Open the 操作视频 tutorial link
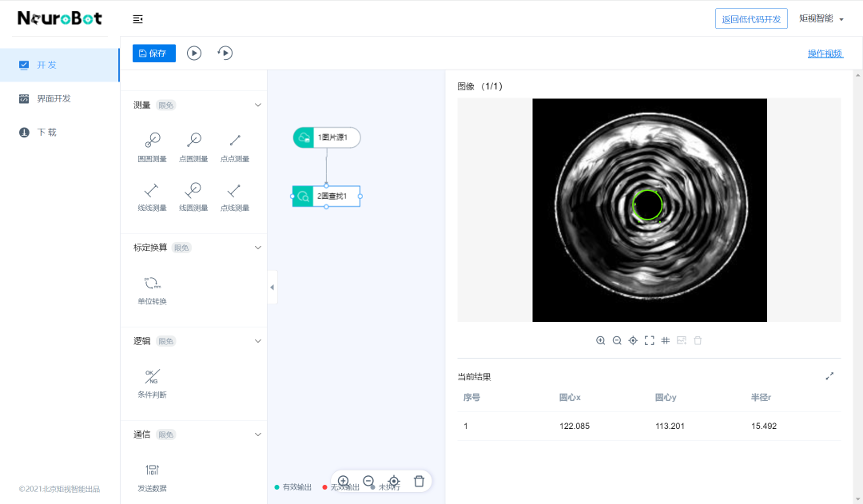Image resolution: width=863 pixels, height=504 pixels. [825, 54]
